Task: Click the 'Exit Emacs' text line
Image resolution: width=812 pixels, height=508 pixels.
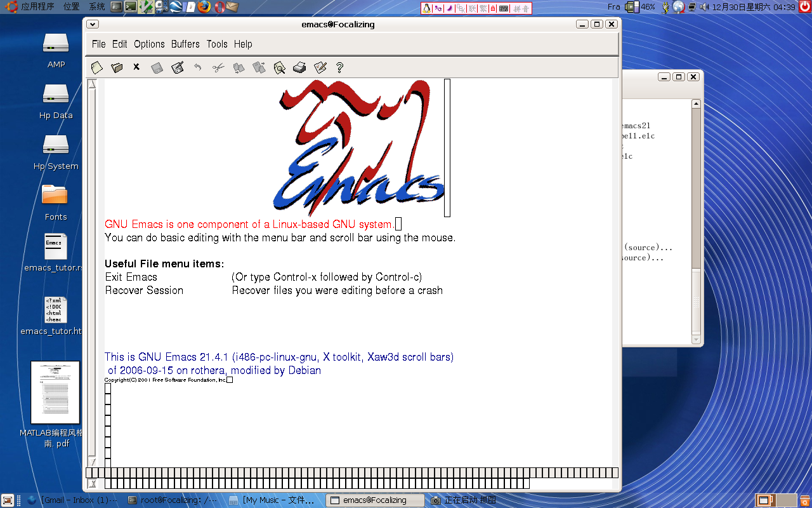Action: pos(131,277)
